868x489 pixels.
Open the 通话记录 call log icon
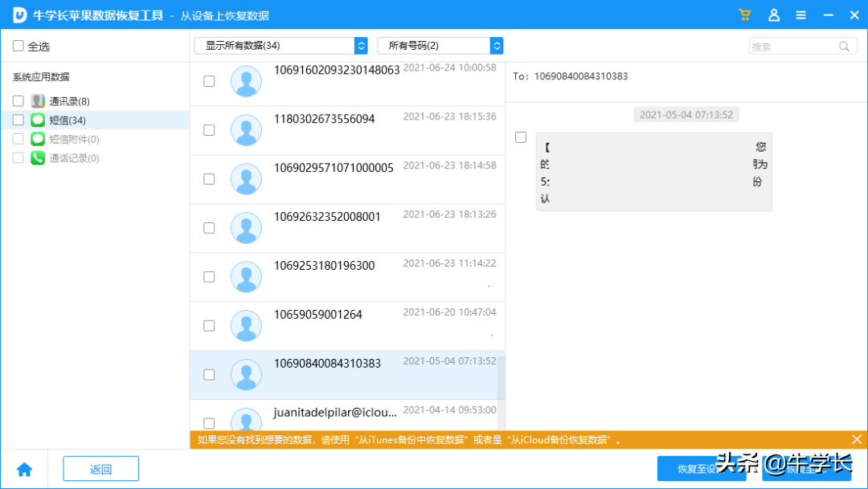pyautogui.click(x=37, y=157)
